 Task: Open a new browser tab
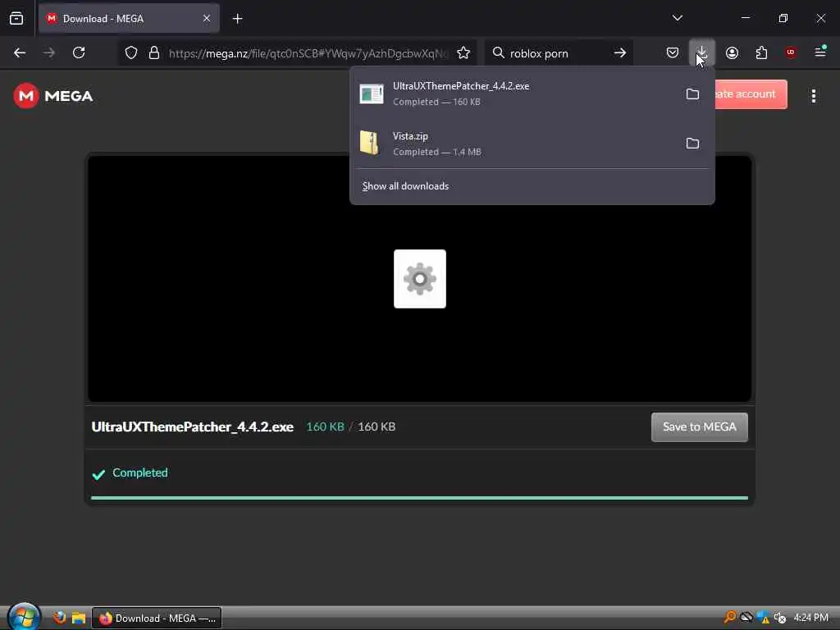[x=237, y=19]
